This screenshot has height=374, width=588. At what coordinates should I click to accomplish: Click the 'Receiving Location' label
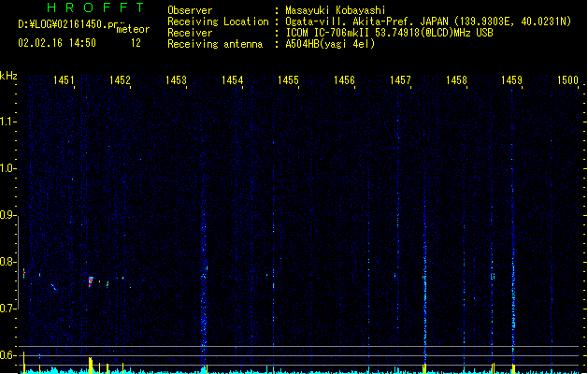(218, 22)
